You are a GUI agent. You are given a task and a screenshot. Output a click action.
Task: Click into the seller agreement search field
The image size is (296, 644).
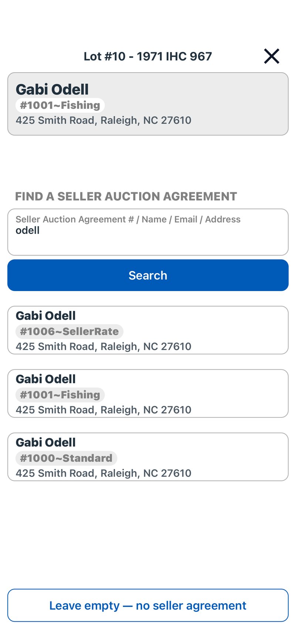tap(148, 232)
